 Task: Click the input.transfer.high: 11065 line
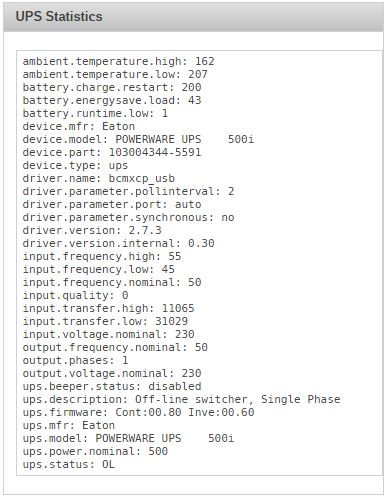click(x=108, y=308)
